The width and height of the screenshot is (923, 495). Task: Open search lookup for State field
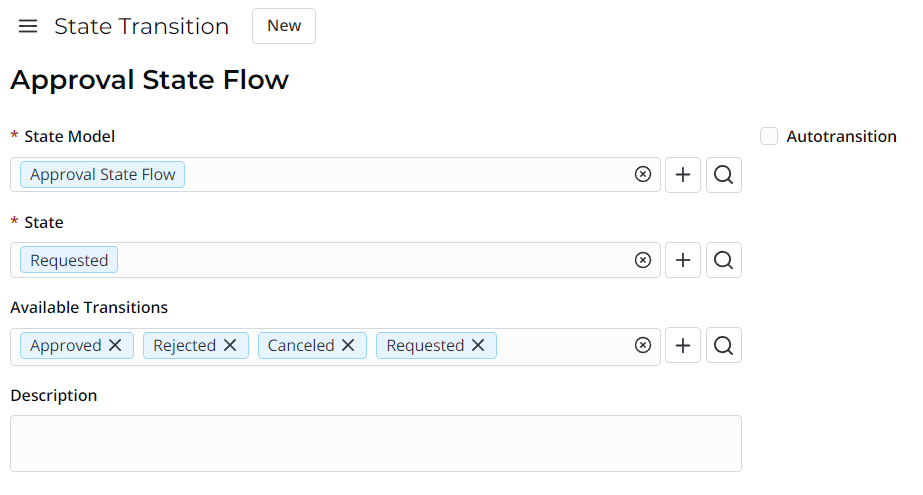coord(724,260)
